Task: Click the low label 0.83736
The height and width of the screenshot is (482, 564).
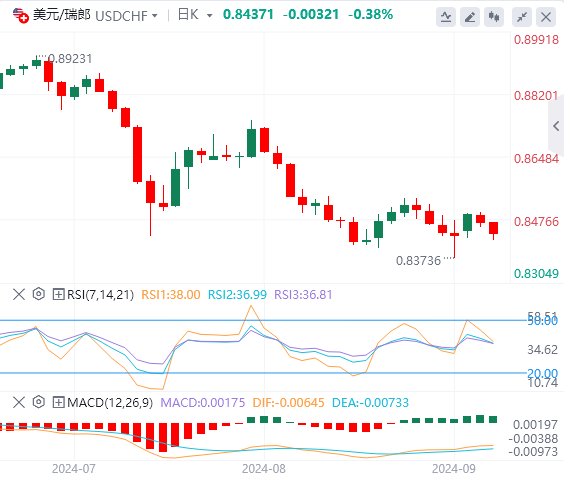Action: tap(418, 260)
